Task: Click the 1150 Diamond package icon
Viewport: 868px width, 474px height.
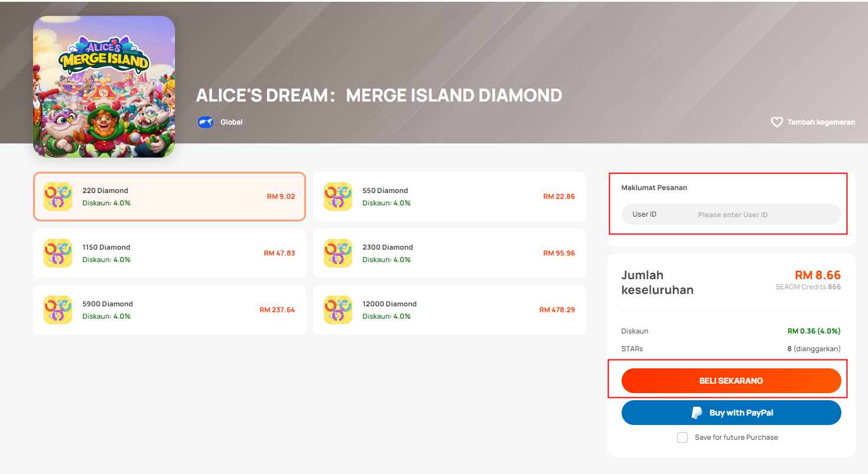Action: pyautogui.click(x=58, y=253)
